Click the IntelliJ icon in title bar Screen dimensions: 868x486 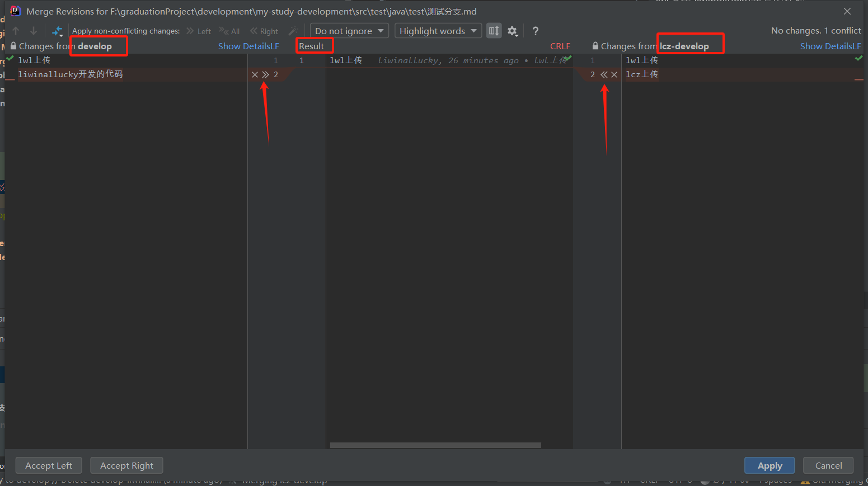(16, 11)
